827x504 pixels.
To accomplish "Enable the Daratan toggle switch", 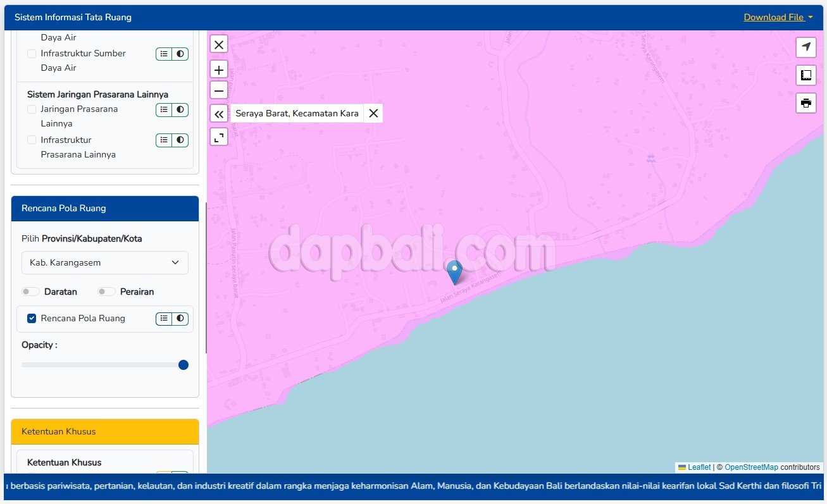I will (x=30, y=292).
